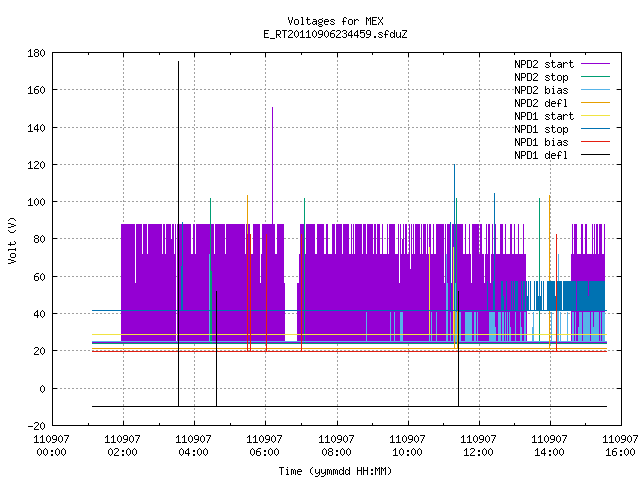Screen dimensions: 640x480
Task: Click the 110907 16:00 time tick label
Action: [x=620, y=445]
